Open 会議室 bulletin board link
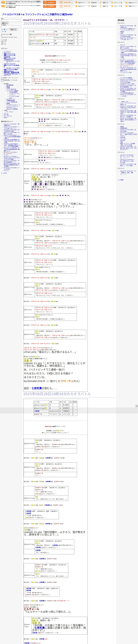Viewport: 138px width, 644px height. pyautogui.click(x=8, y=88)
